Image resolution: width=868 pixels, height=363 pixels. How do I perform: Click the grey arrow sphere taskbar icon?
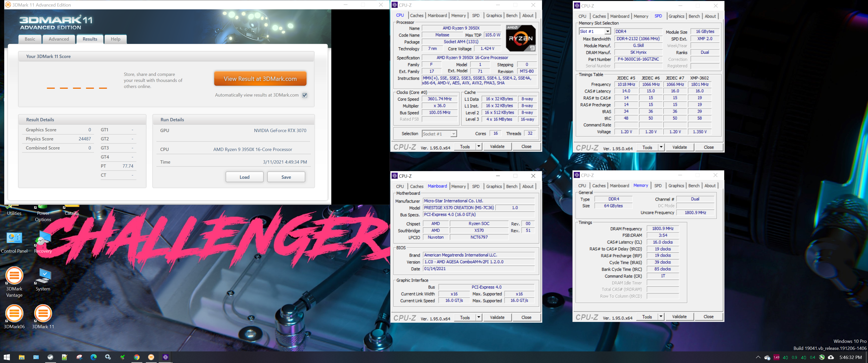(50, 357)
